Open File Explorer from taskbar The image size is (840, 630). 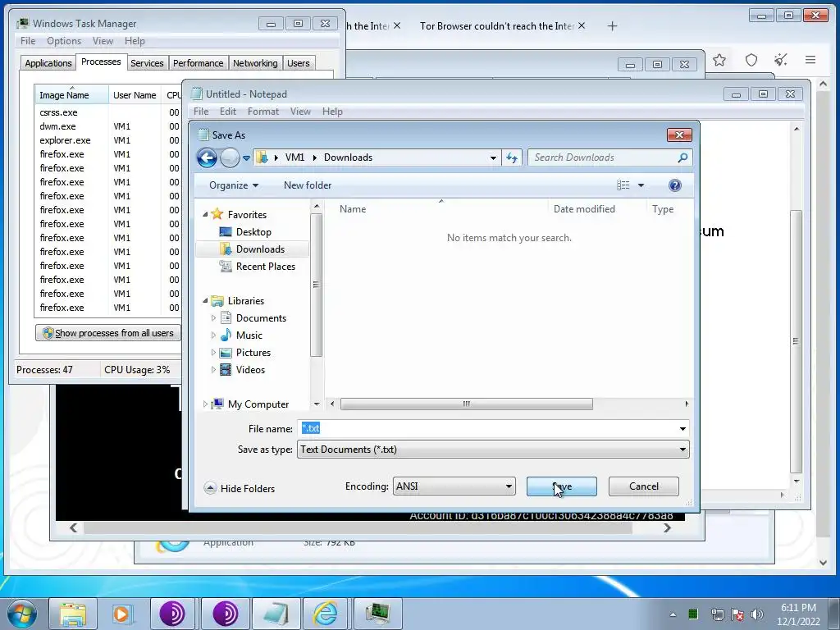[x=73, y=614]
